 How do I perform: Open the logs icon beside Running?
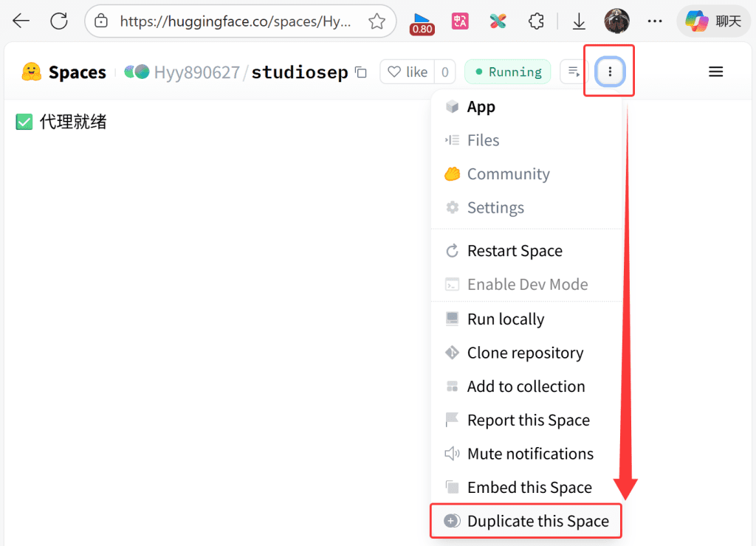571,72
